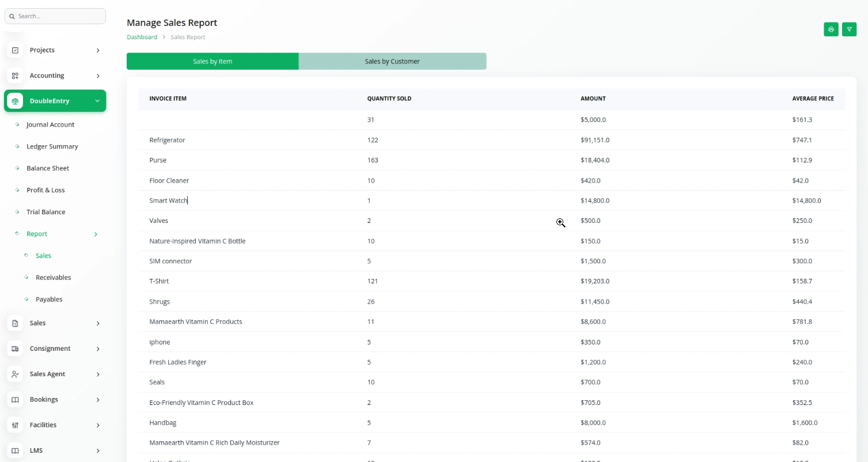Collapse the DoubleEntry menu chevron
The width and height of the screenshot is (868, 462).
click(x=97, y=101)
